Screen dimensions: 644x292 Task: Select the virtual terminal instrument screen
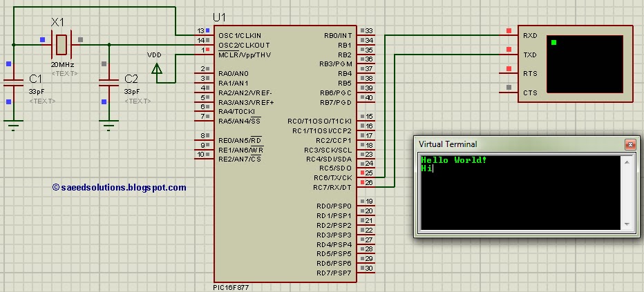585,64
